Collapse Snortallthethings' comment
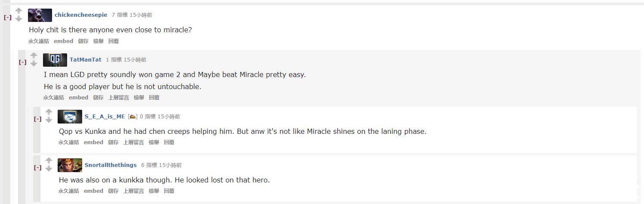This screenshot has width=644, height=204. (38, 168)
